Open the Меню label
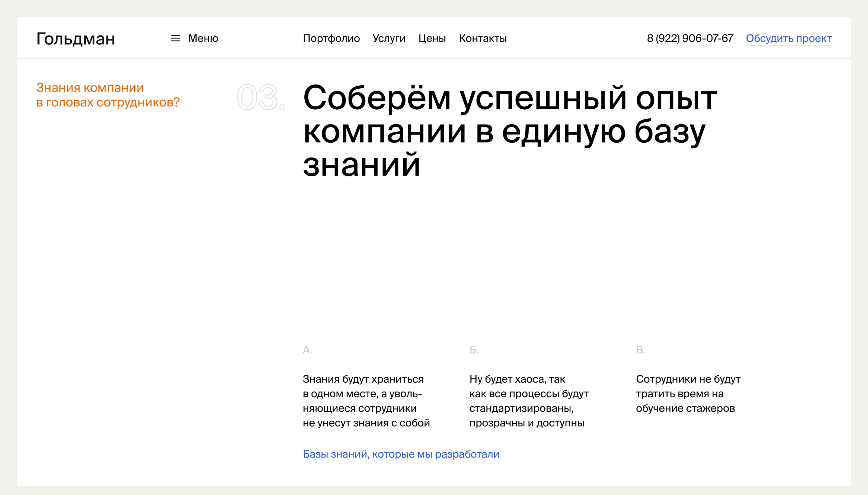868x495 pixels. pyautogui.click(x=203, y=39)
